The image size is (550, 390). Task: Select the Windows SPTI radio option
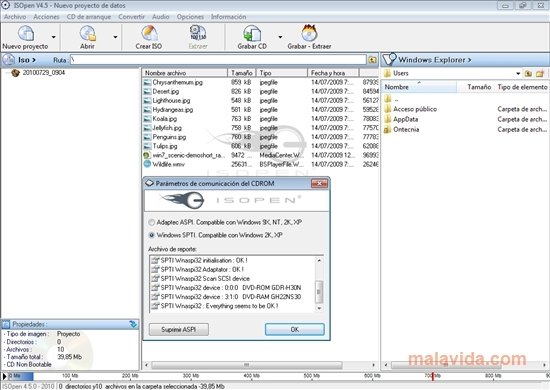pyautogui.click(x=152, y=235)
